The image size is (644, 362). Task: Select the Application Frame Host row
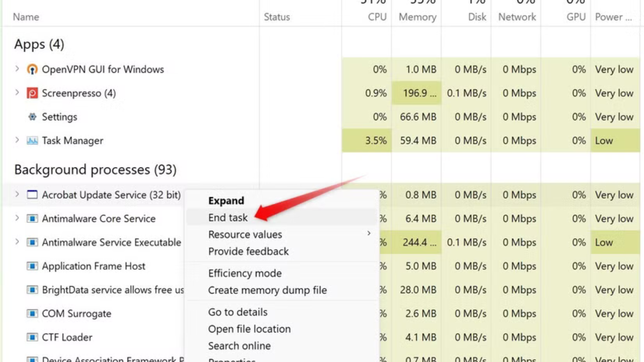pos(94,266)
